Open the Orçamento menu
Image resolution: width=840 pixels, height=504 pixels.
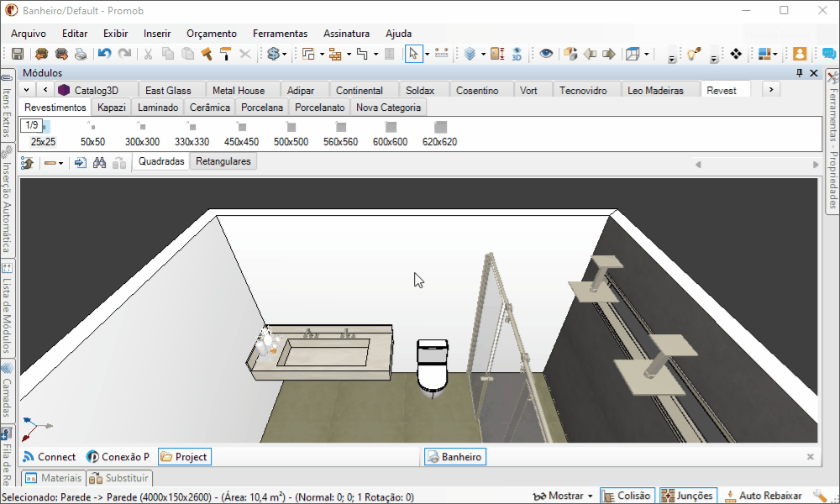[x=212, y=34]
